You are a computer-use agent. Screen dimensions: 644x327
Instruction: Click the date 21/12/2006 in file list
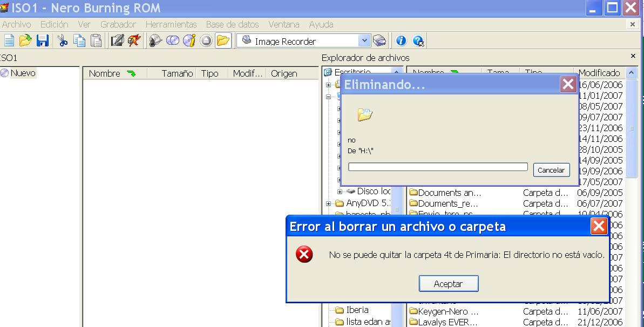tap(600, 322)
